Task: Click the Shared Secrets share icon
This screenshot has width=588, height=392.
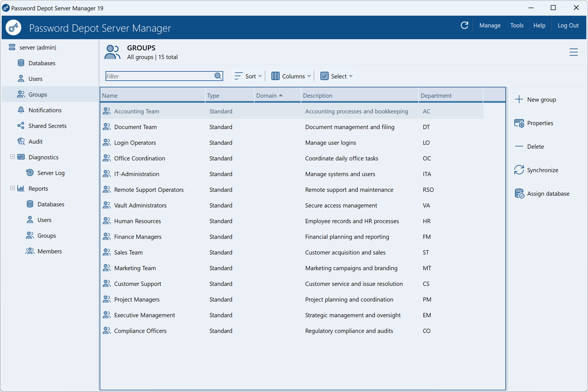Action: point(21,126)
